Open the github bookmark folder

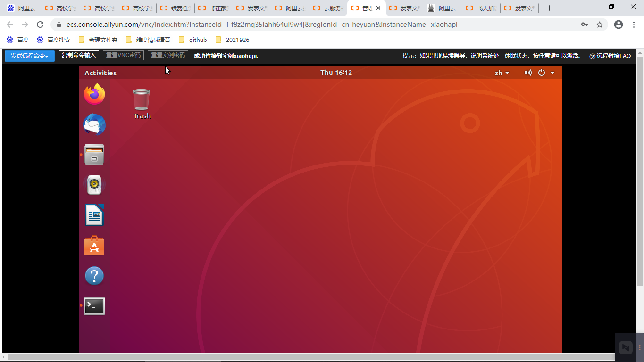[192, 40]
